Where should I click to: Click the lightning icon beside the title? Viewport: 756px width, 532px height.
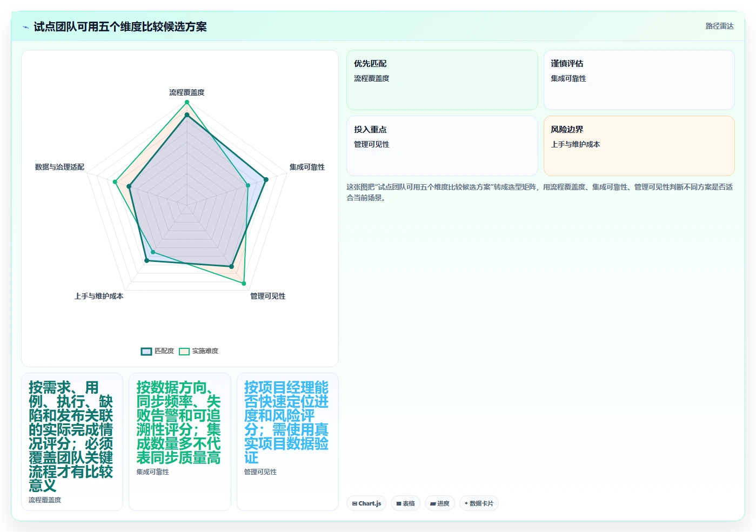[25, 27]
